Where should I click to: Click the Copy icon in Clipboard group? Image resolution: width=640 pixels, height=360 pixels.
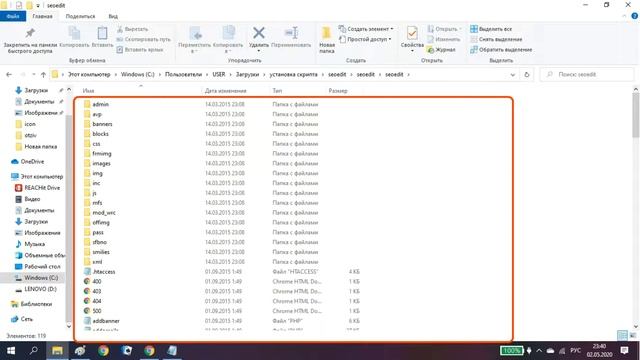(74, 33)
